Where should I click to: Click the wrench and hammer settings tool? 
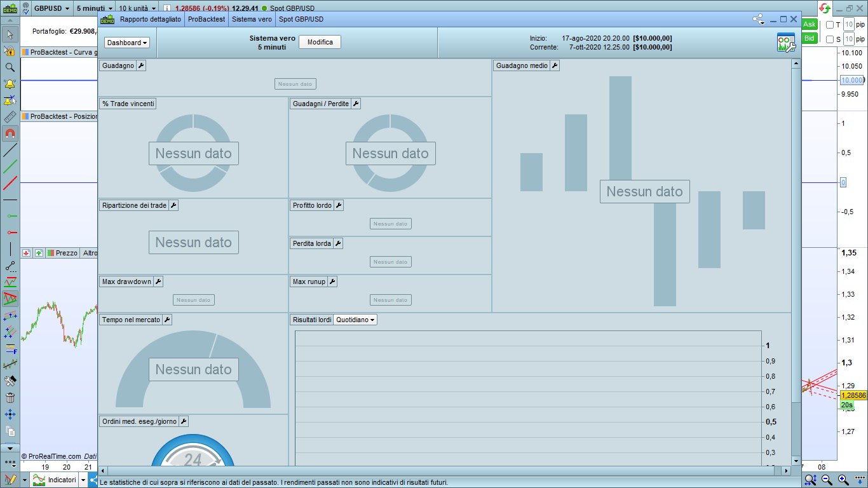click(10, 381)
